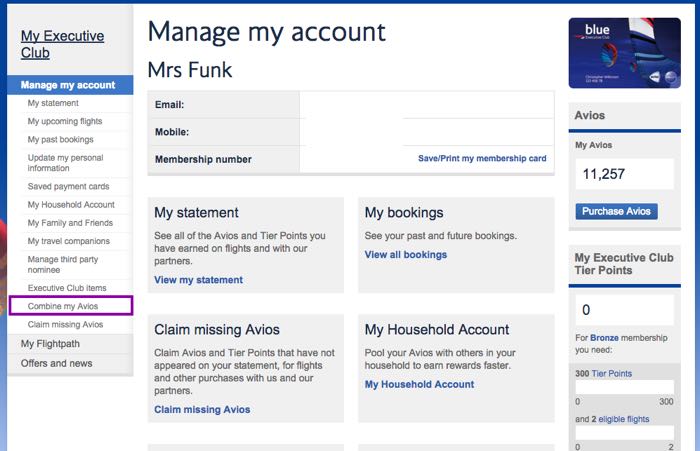Open the View all bookings link
The image size is (700, 451).
[406, 255]
